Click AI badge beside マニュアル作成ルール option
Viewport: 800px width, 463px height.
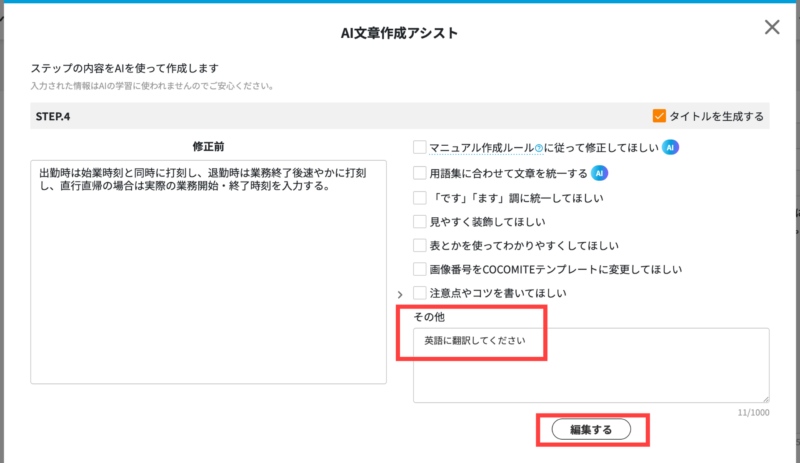coord(670,148)
